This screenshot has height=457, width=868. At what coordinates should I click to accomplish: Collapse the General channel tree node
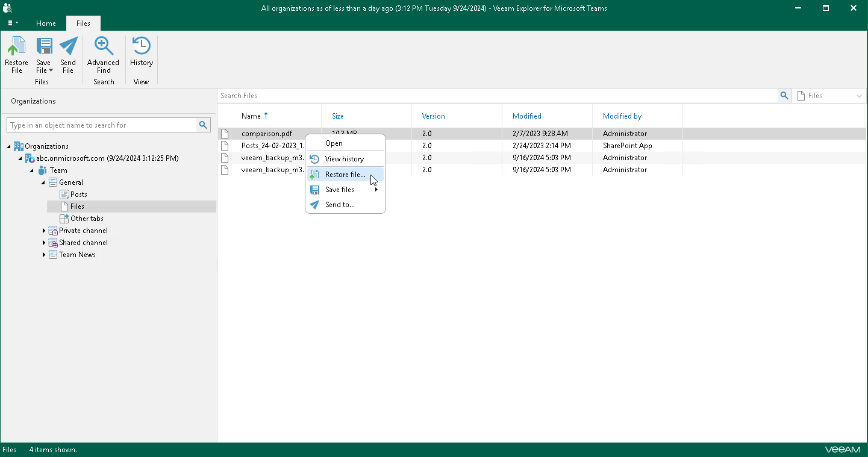[x=43, y=182]
